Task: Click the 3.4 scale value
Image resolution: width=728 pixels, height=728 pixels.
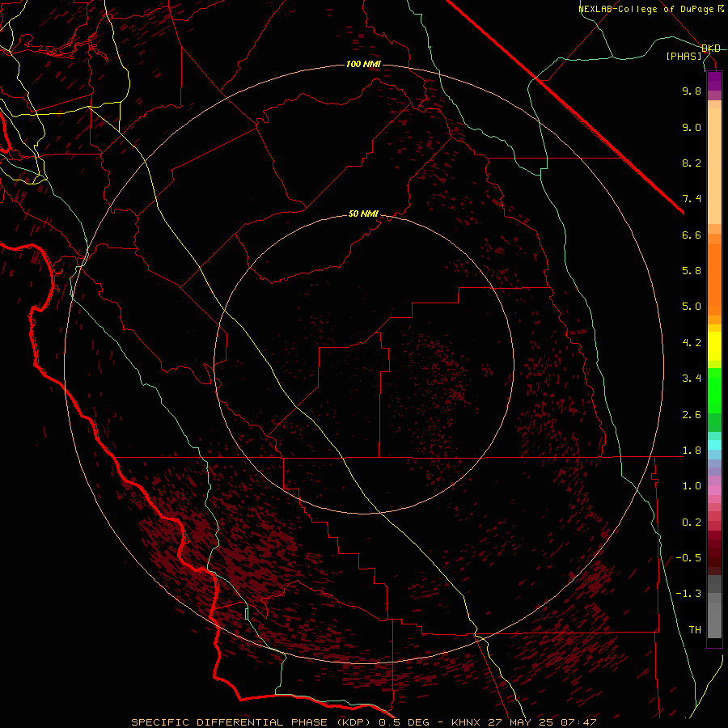Action: 692,379
